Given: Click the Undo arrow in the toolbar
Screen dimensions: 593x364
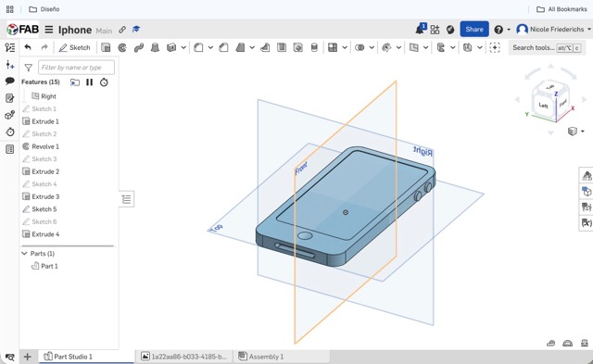Looking at the screenshot, I should click(28, 47).
